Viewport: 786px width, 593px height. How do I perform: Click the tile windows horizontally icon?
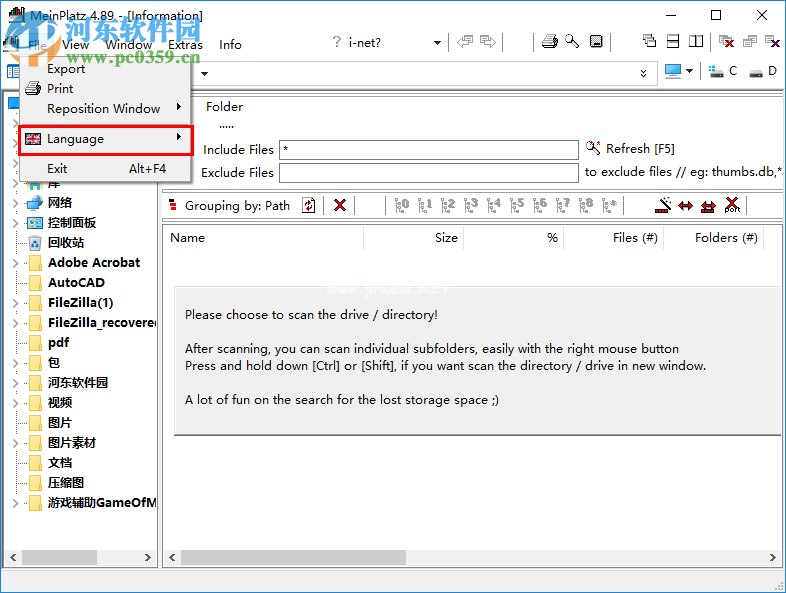pos(672,42)
